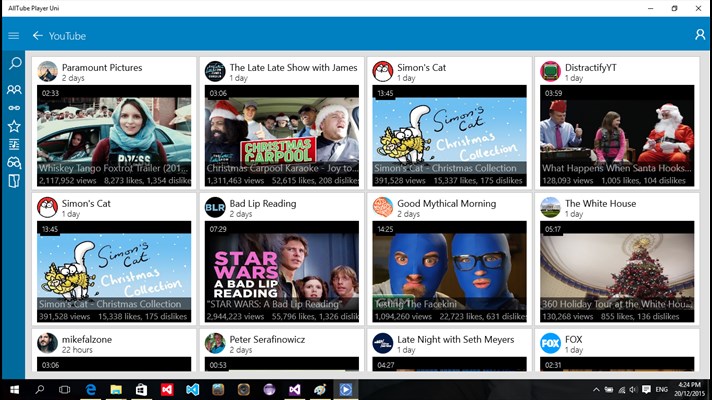Open the Paramount Pictures channel avatar
Image resolution: width=712 pixels, height=400 pixels.
pyautogui.click(x=47, y=71)
